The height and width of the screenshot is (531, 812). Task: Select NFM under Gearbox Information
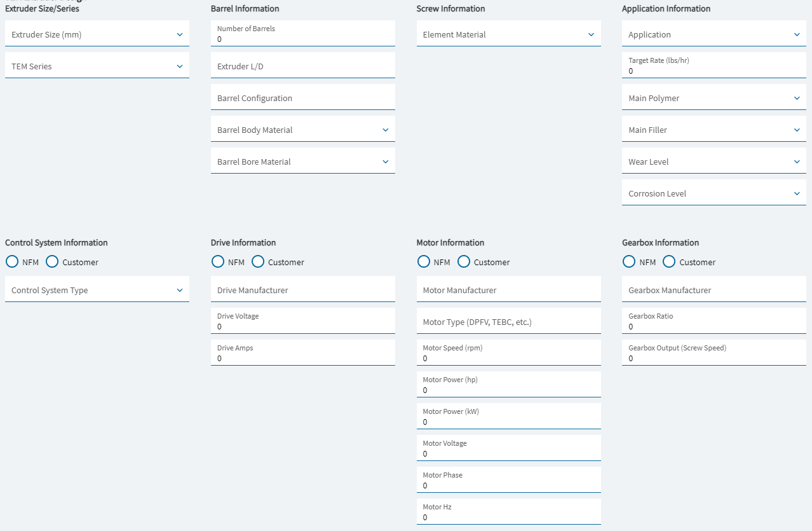click(x=629, y=261)
